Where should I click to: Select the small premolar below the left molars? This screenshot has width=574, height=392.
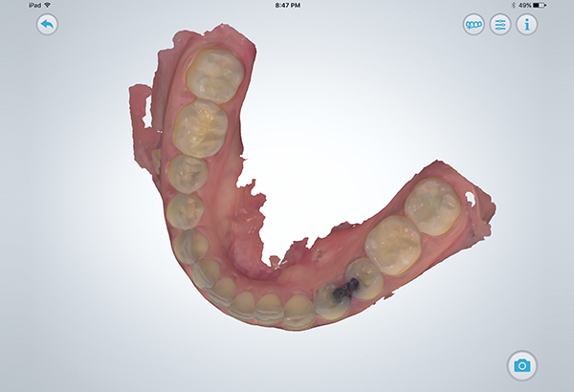click(x=187, y=174)
